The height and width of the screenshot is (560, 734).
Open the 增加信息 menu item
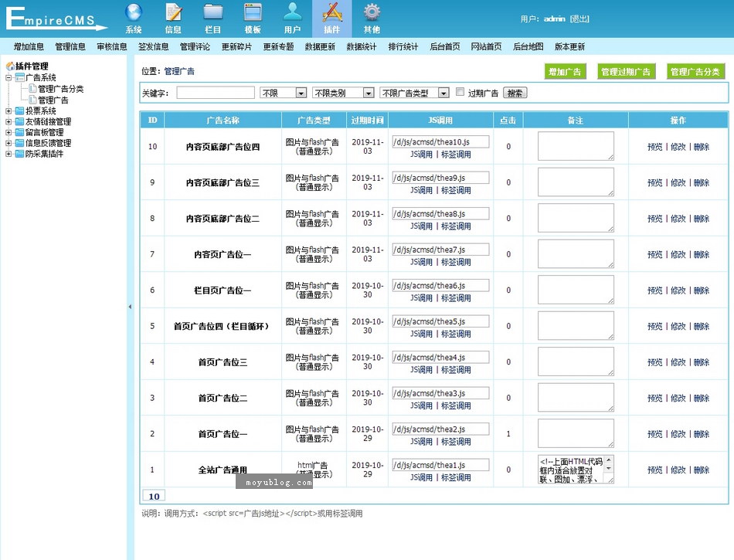coord(29,46)
